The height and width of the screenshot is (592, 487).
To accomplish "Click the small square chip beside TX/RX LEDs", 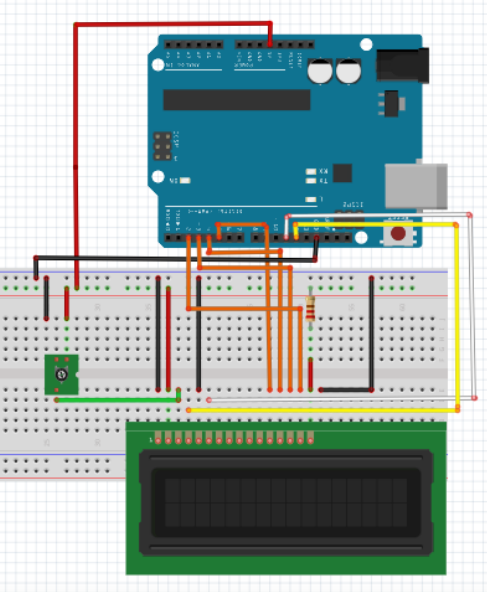I will tap(343, 173).
